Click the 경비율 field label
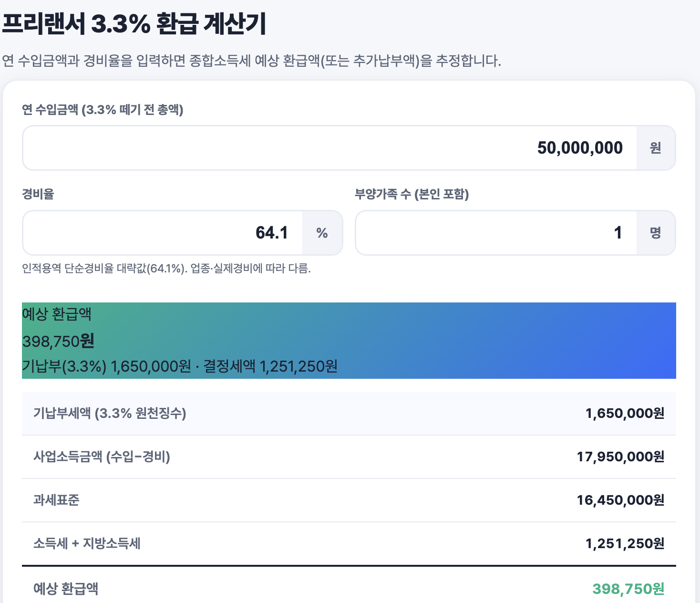 (x=38, y=194)
